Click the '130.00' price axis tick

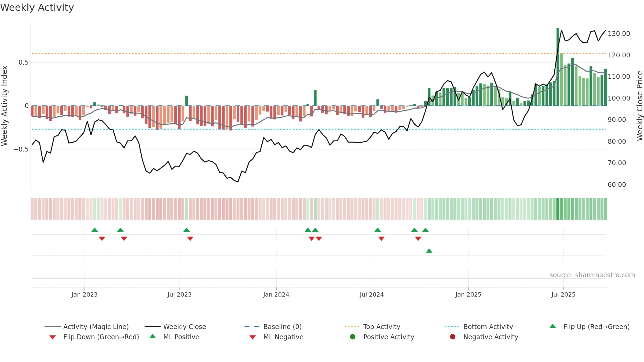point(619,34)
